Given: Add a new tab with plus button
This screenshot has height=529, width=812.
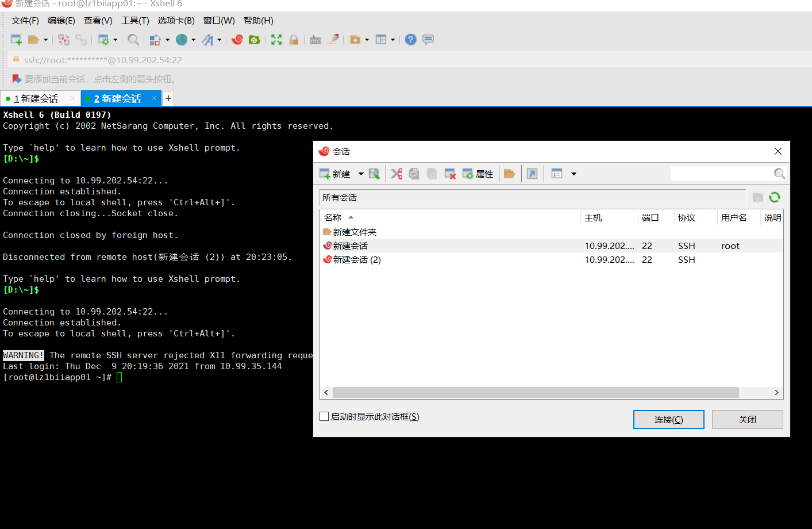Looking at the screenshot, I should pos(168,98).
